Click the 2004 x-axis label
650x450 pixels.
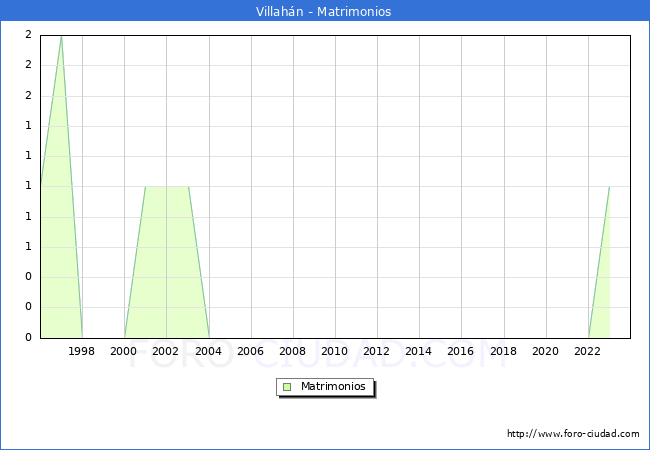(209, 351)
